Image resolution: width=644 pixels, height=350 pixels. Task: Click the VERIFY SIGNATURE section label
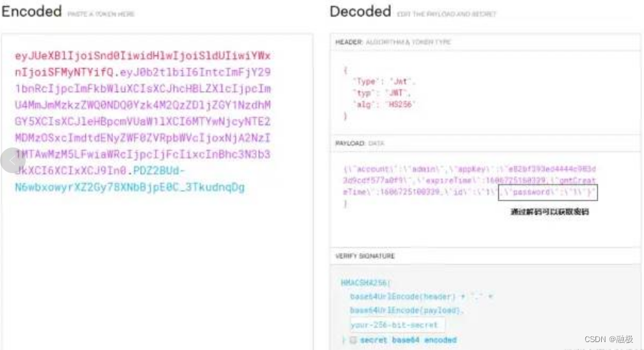pos(365,256)
